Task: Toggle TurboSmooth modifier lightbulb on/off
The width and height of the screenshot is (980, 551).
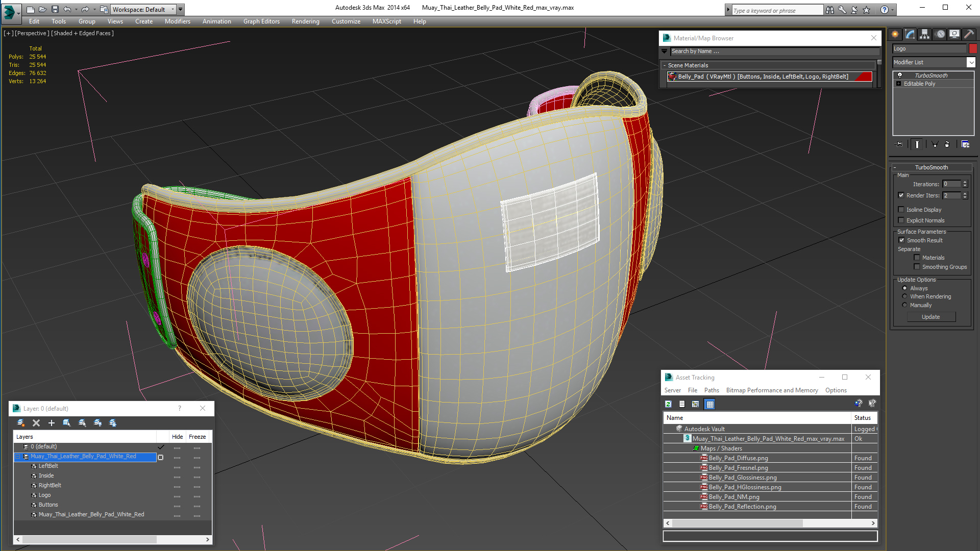Action: [x=900, y=76]
